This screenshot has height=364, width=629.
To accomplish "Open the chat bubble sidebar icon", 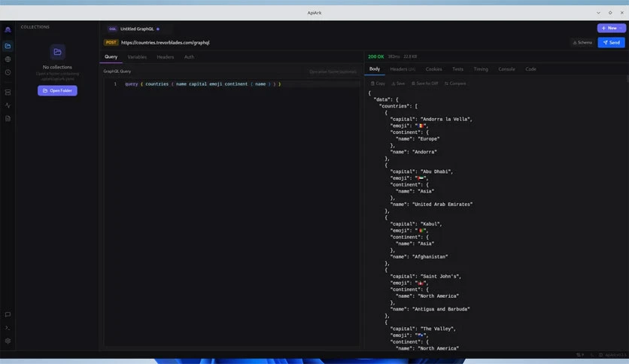I will pyautogui.click(x=8, y=314).
